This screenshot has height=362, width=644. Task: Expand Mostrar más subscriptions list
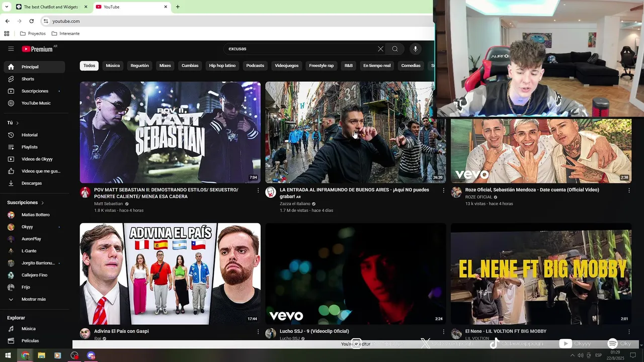(x=34, y=299)
